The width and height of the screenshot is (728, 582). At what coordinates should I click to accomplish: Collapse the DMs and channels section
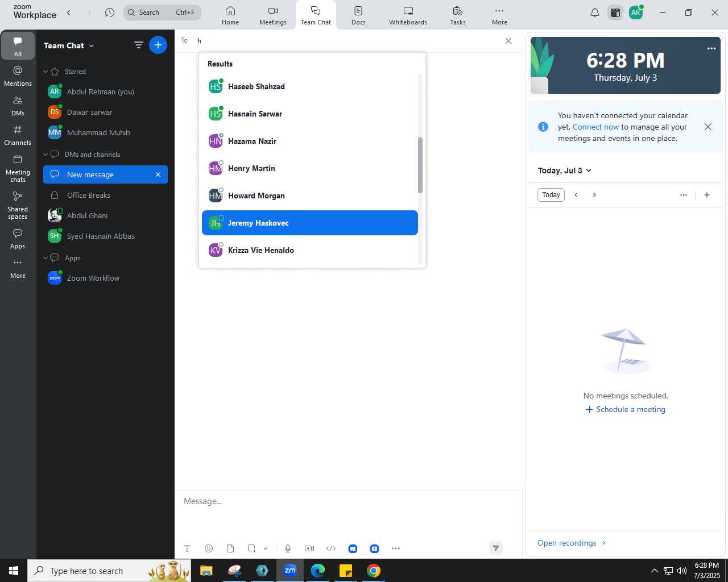coord(45,155)
